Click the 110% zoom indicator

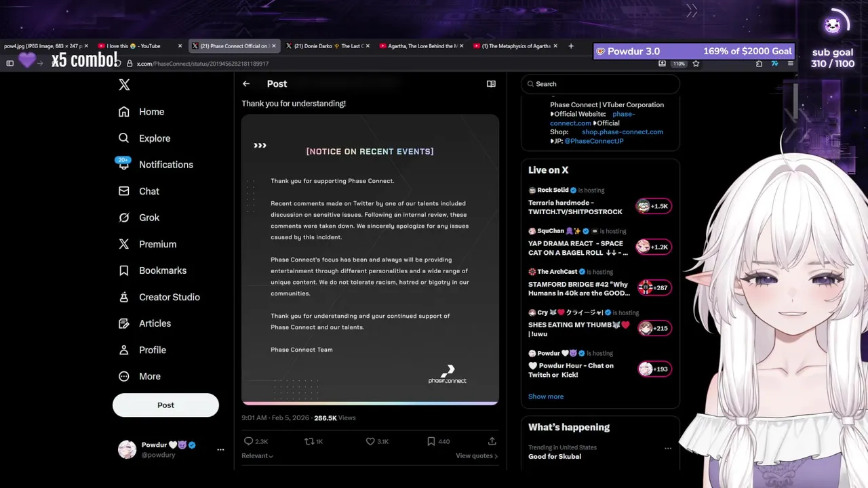pos(679,64)
